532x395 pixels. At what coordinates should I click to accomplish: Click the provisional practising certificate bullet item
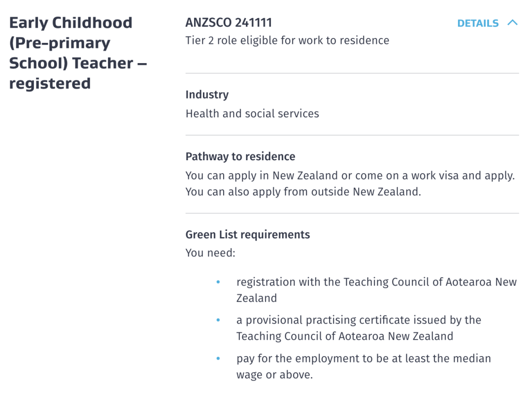pyautogui.click(x=359, y=328)
